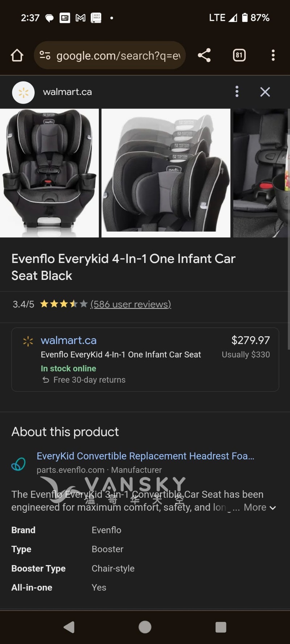
Task: Open the 586 user reviews link
Action: pos(130,304)
